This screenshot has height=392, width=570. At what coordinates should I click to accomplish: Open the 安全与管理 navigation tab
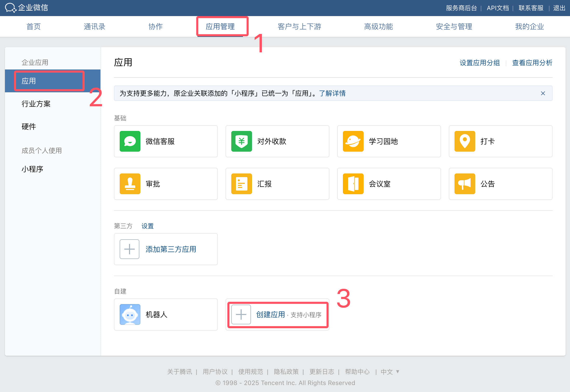454,26
